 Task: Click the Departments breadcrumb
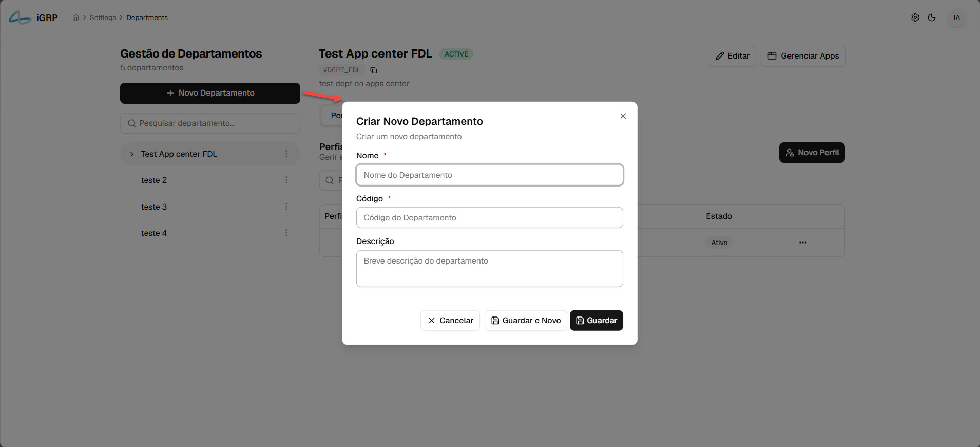[x=147, y=17]
